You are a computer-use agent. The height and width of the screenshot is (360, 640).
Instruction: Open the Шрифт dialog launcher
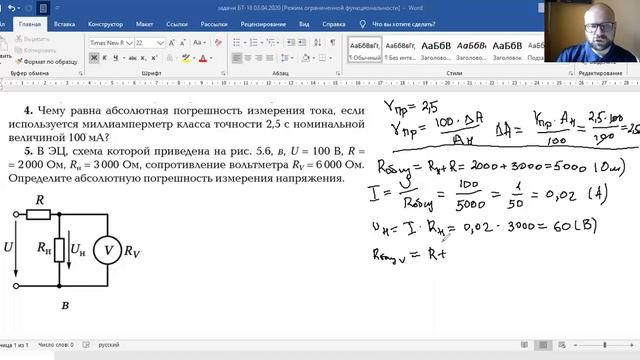[x=223, y=73]
